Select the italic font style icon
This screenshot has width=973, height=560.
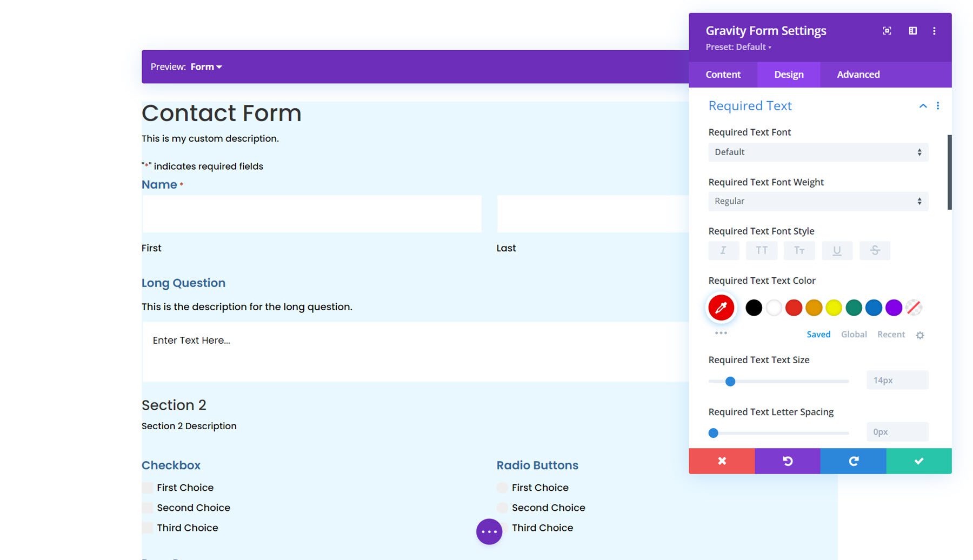click(x=723, y=250)
